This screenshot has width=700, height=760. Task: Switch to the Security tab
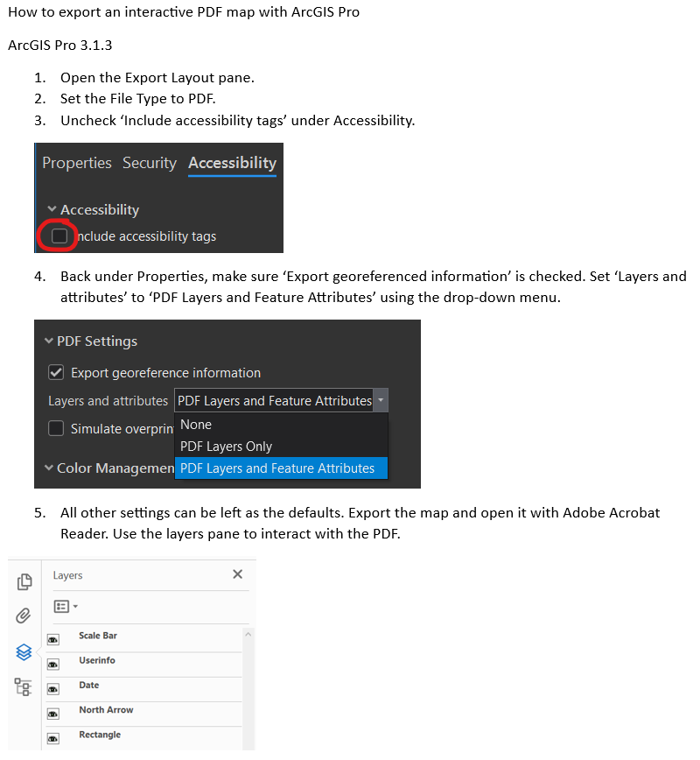[150, 163]
